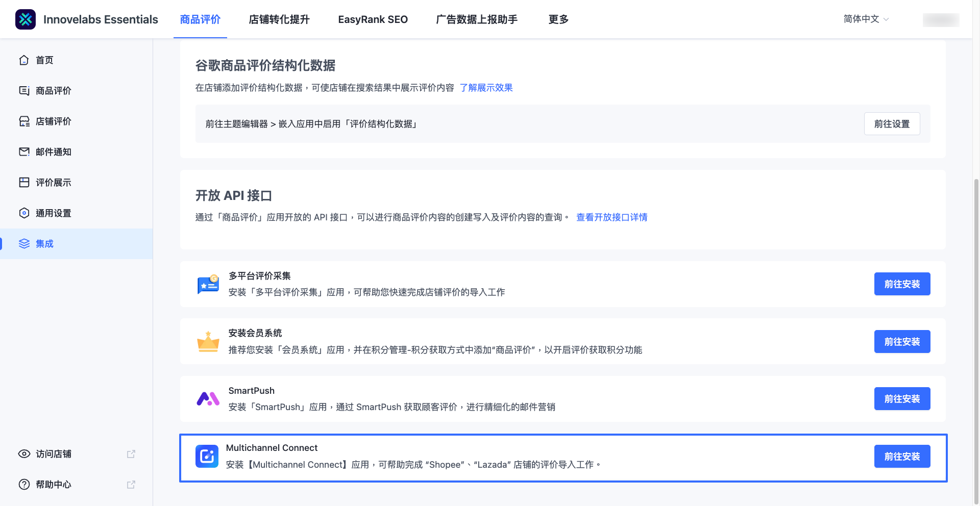Click external link icon beside 访问店铺
The height and width of the screenshot is (506, 980).
(x=131, y=454)
